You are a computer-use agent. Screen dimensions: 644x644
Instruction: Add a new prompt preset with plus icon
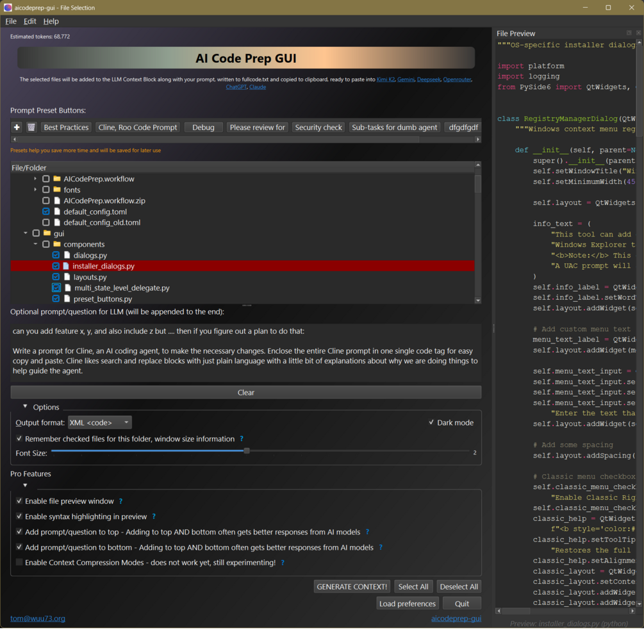17,128
